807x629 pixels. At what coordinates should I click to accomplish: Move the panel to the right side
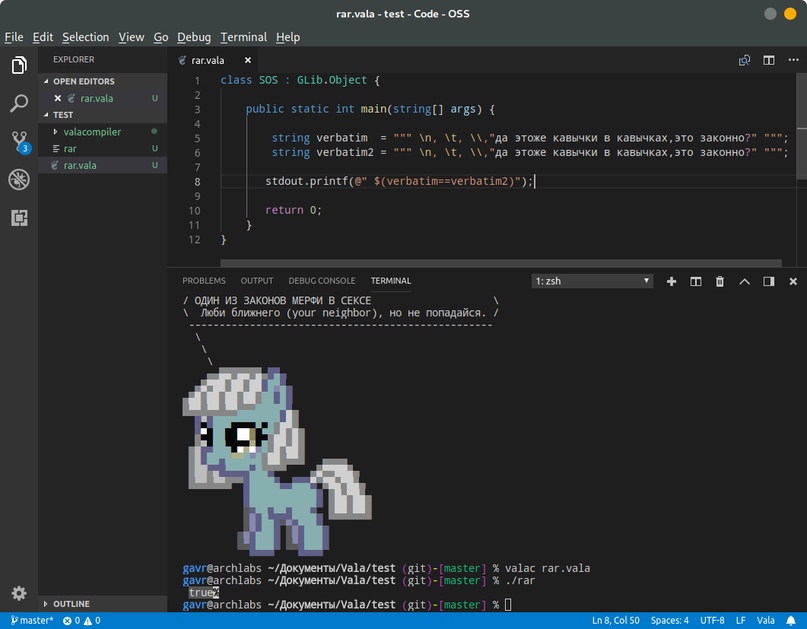[768, 281]
